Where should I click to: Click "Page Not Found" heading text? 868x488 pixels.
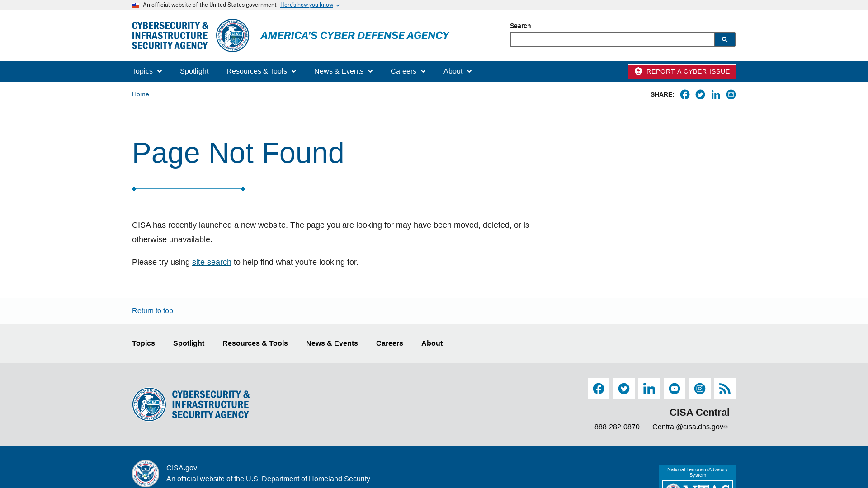pyautogui.click(x=238, y=153)
